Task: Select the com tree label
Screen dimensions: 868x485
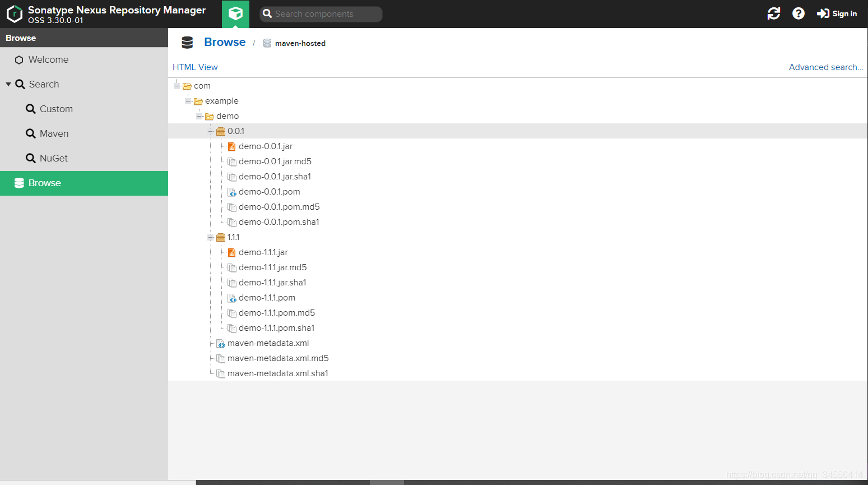Action: pos(202,86)
